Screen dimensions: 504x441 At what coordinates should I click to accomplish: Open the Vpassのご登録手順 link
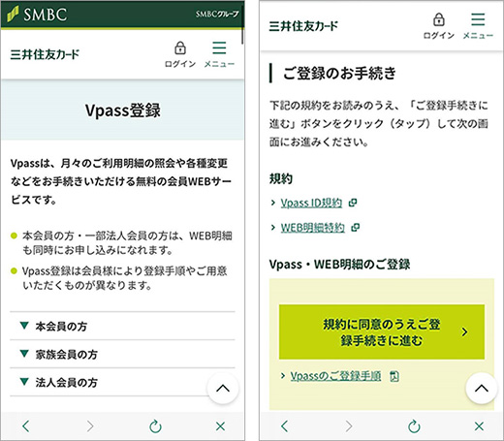335,376
